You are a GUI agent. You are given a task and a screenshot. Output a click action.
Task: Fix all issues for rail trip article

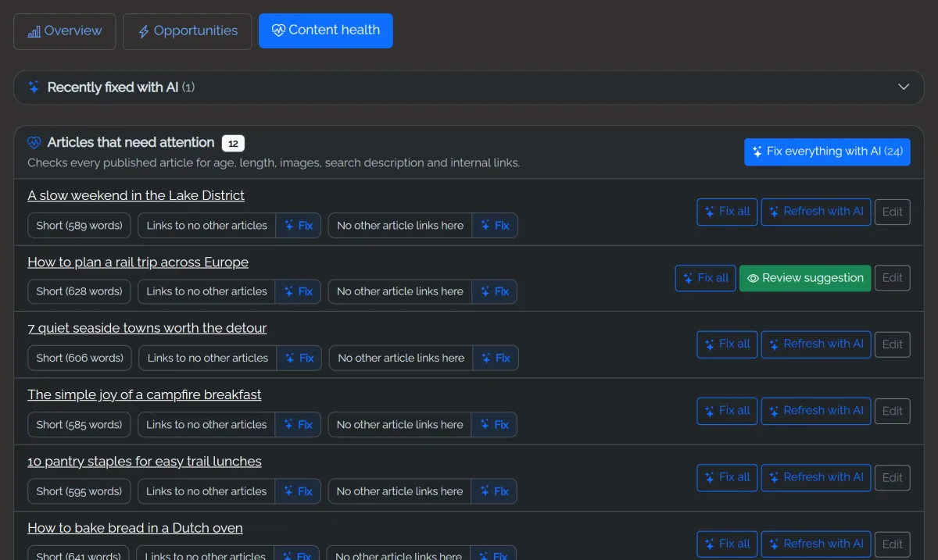tap(705, 278)
